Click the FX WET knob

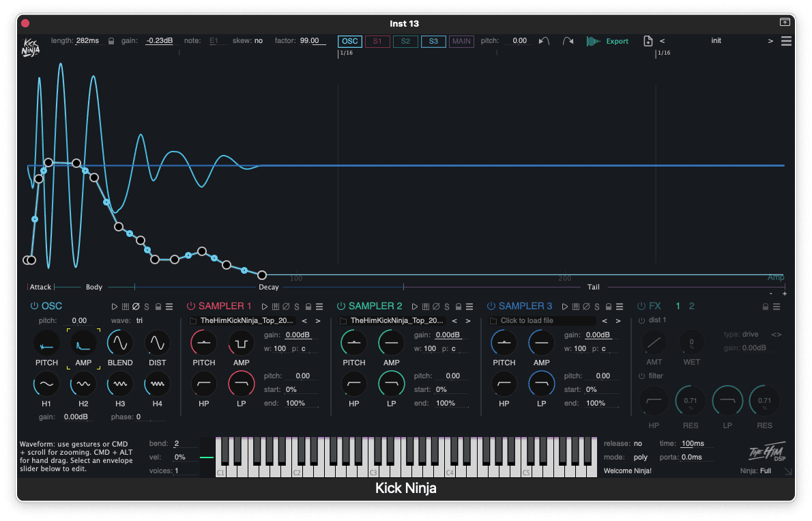pyautogui.click(x=691, y=343)
